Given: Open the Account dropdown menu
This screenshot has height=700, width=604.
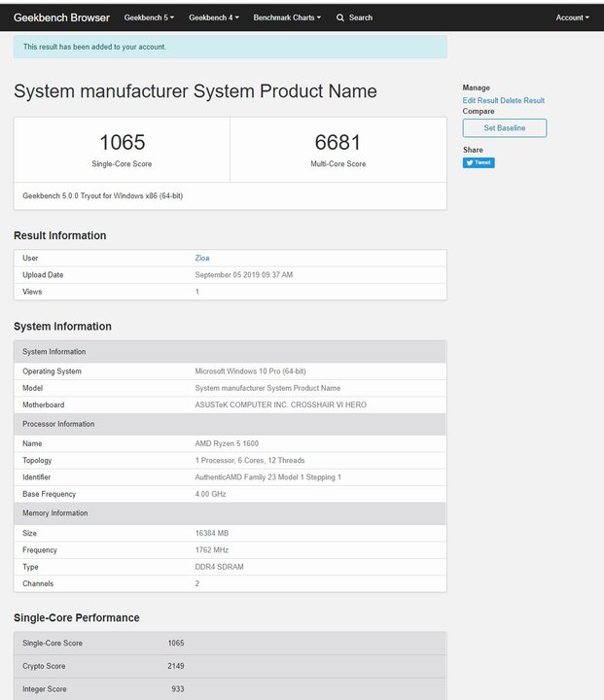Looking at the screenshot, I should [572, 17].
